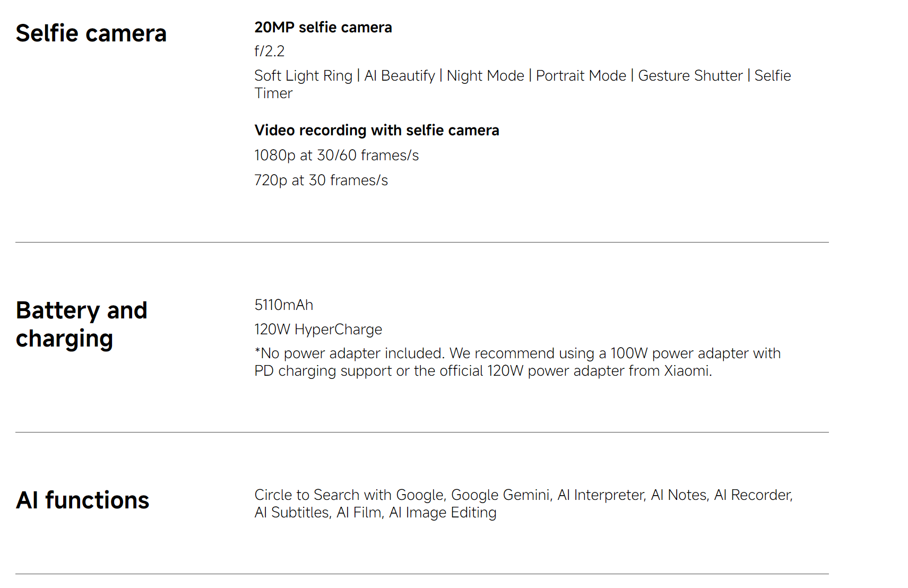Click the AI functions section heading

point(82,500)
